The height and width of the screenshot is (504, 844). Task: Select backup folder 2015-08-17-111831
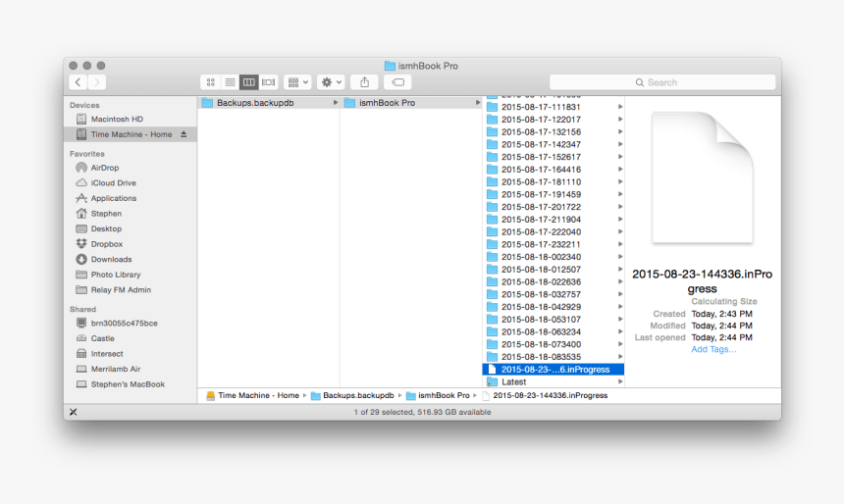[x=554, y=107]
